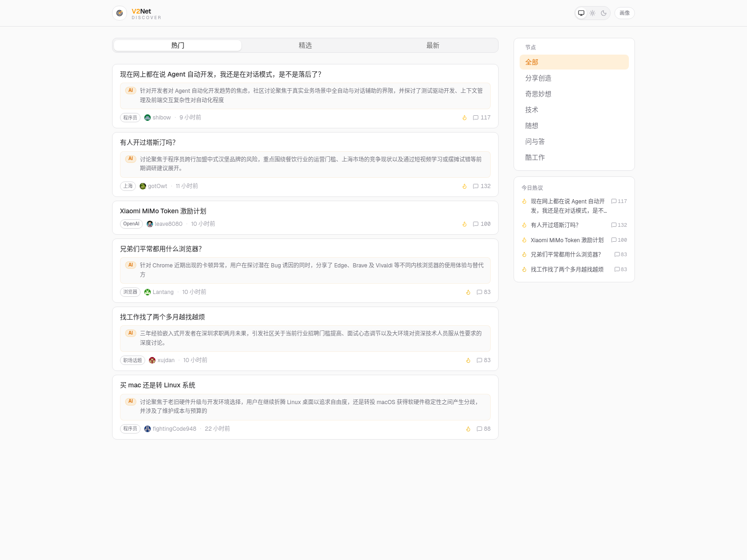Click Lantang user avatar icon
Screen dimensions: 747x560
[148, 292]
